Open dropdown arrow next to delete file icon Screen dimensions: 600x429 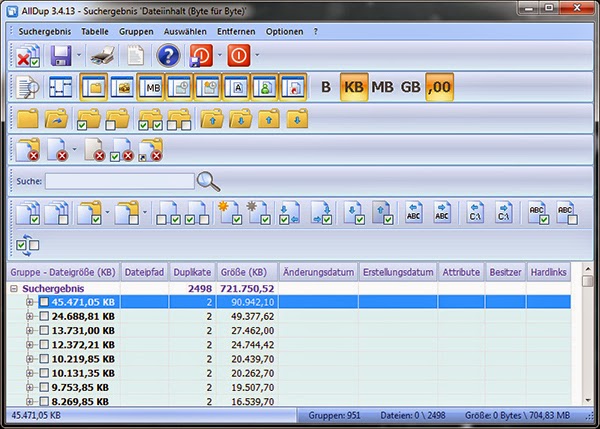point(75,149)
